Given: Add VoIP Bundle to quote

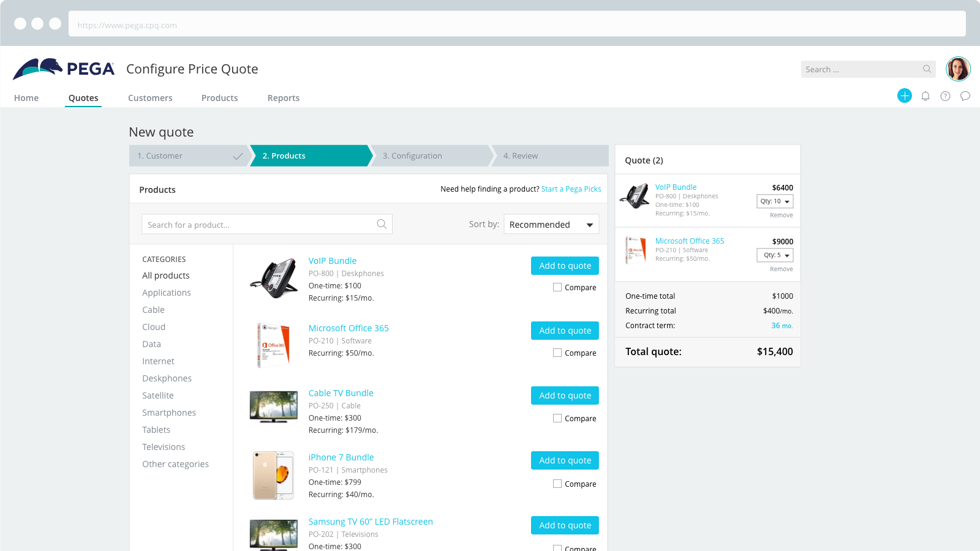Looking at the screenshot, I should (565, 266).
